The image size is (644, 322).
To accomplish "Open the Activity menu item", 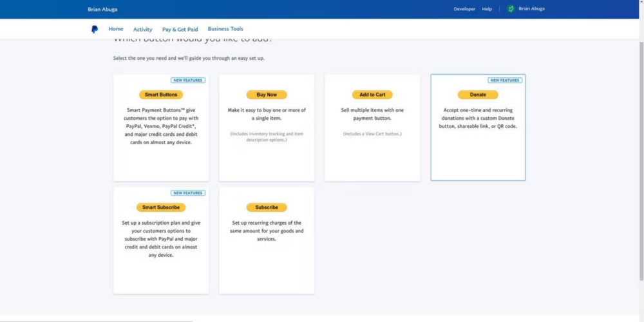I will pos(142,30).
